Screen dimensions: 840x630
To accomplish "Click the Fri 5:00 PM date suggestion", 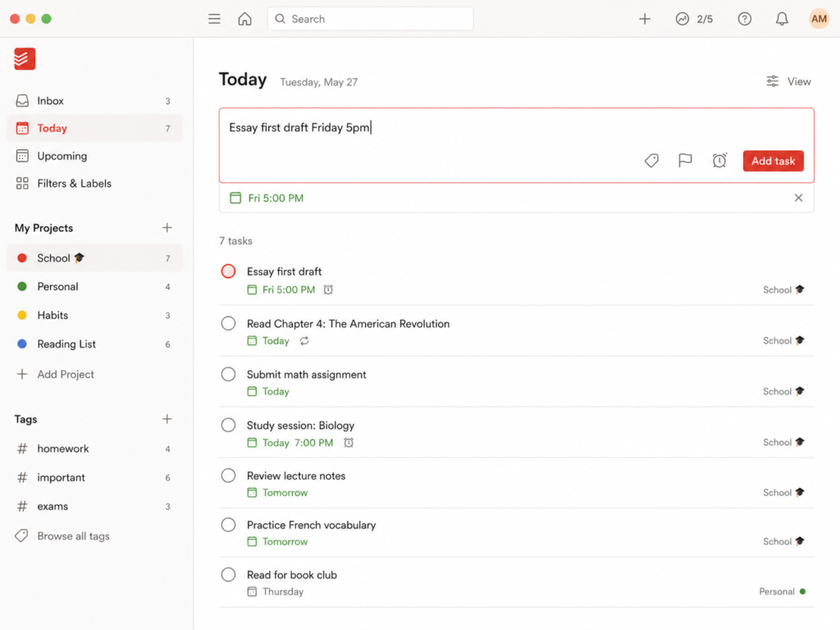I will click(x=267, y=199).
